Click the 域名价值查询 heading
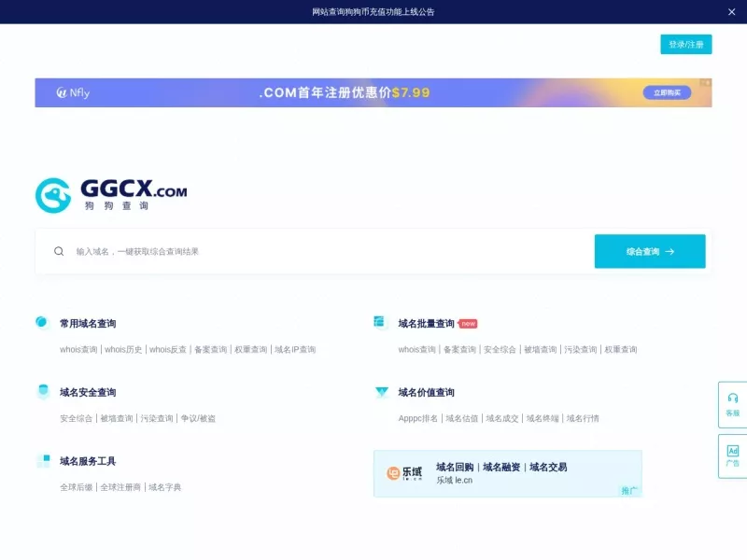Viewport: 747px width, 560px height. 427,392
